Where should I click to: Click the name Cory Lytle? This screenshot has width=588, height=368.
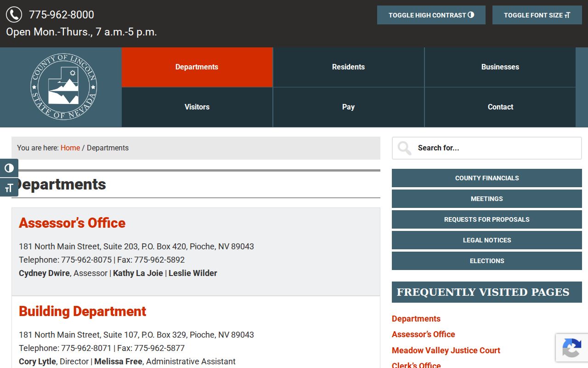pyautogui.click(x=37, y=362)
